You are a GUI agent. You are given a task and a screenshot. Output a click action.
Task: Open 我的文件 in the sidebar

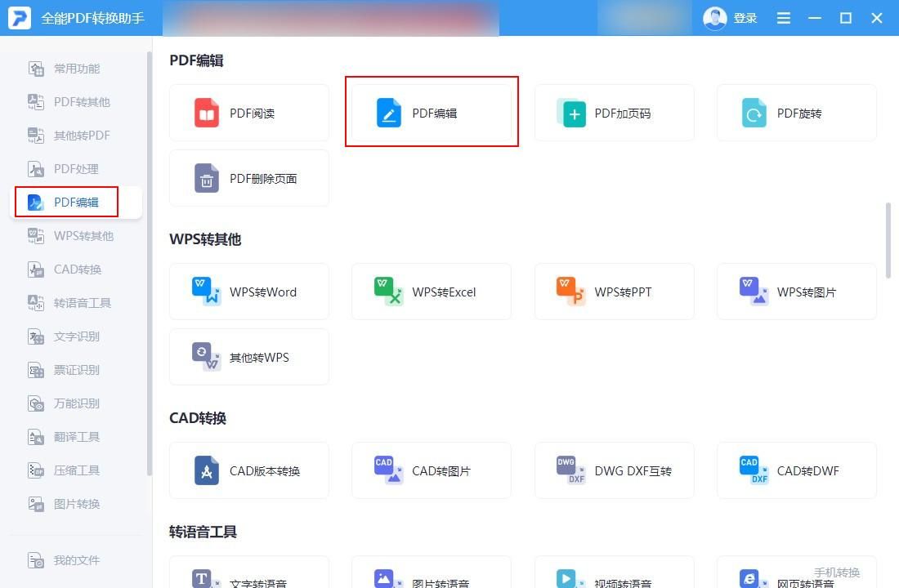(x=76, y=560)
